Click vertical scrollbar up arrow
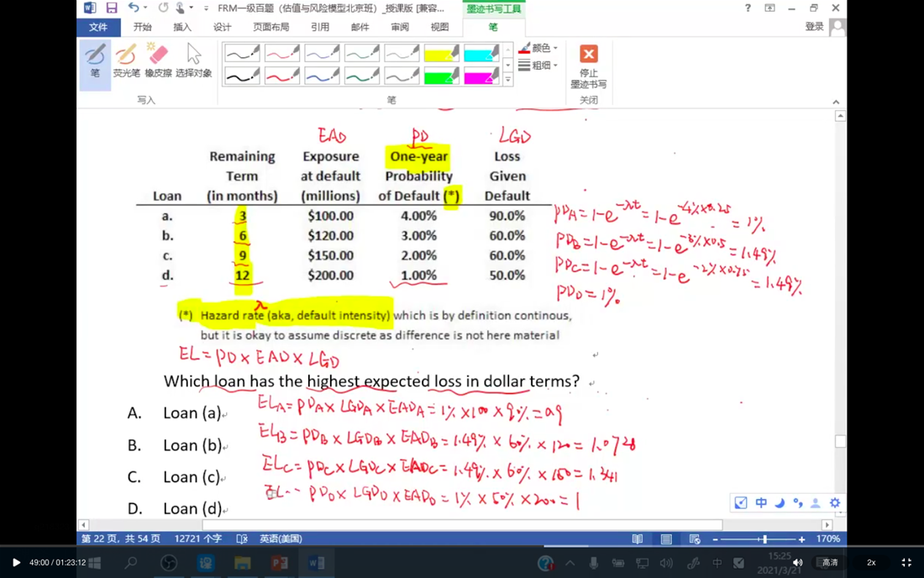924x578 pixels. [x=840, y=116]
